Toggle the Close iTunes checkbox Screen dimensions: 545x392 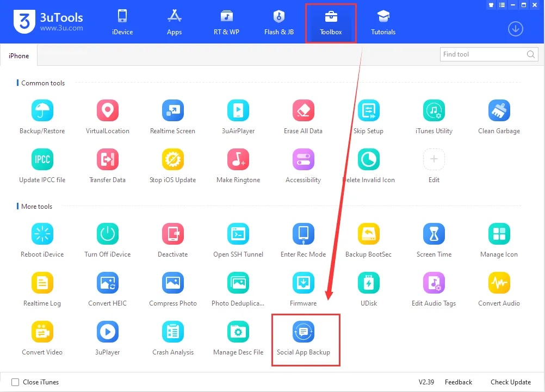point(15,382)
